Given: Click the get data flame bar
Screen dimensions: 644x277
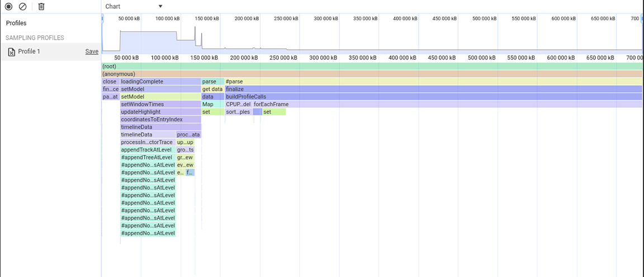Looking at the screenshot, I should click(212, 89).
